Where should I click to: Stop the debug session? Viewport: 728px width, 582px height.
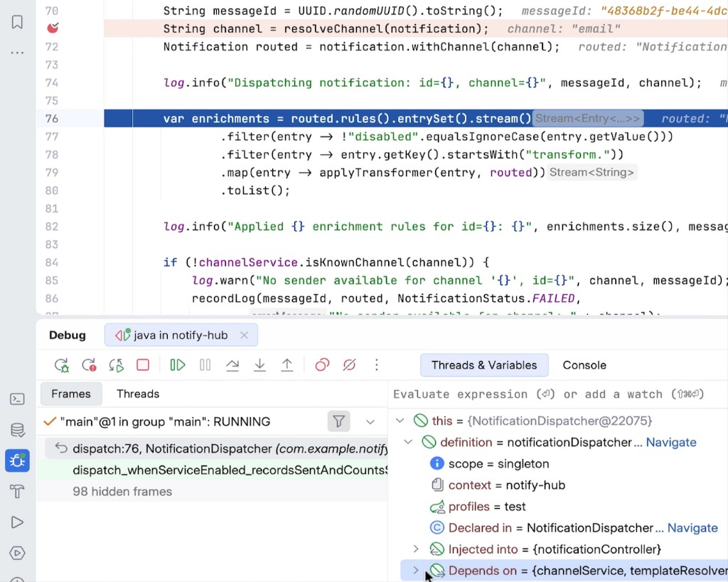click(x=143, y=365)
